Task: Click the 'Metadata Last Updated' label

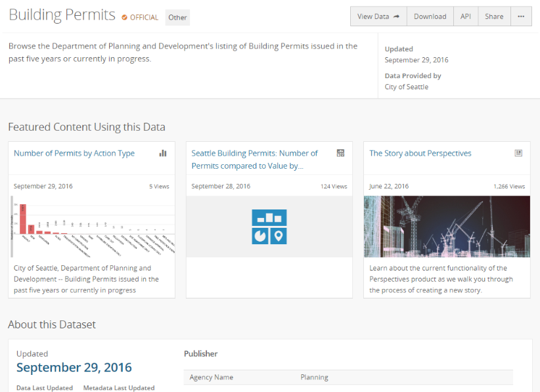Action: click(x=119, y=388)
